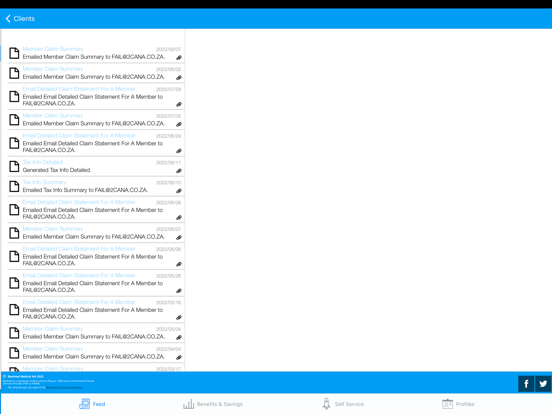The height and width of the screenshot is (414, 552).
Task: Click the date 2022/06/29
Action: tap(168, 136)
